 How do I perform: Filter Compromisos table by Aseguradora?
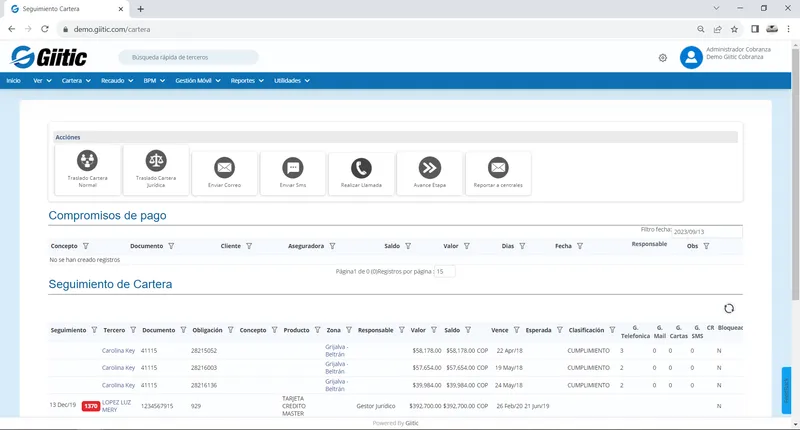332,246
